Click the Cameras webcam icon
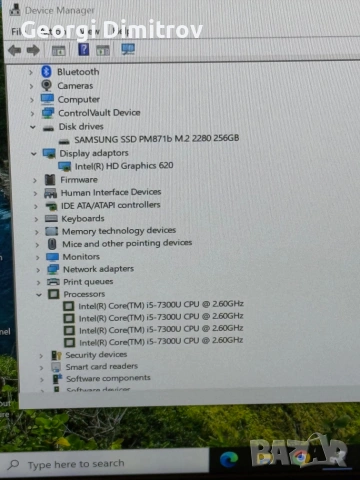 [x=47, y=86]
